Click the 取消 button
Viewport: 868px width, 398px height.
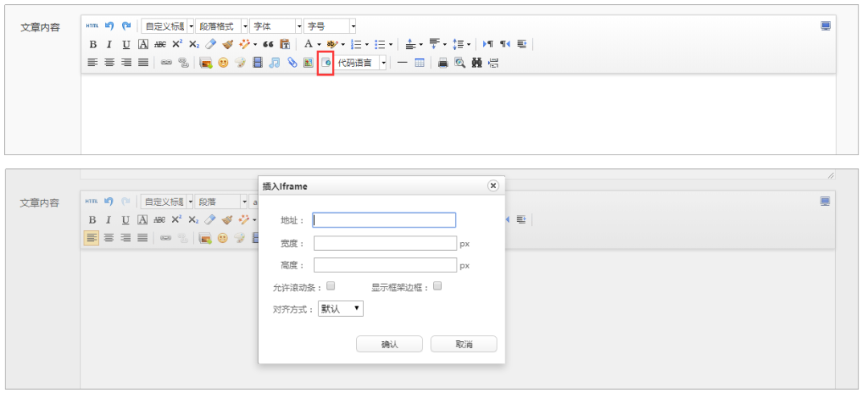(x=464, y=344)
